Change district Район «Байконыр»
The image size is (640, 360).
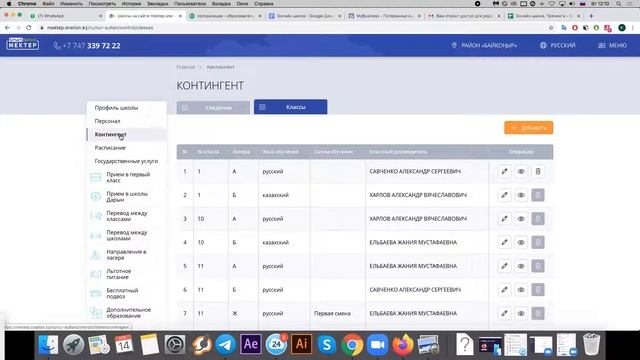point(484,45)
